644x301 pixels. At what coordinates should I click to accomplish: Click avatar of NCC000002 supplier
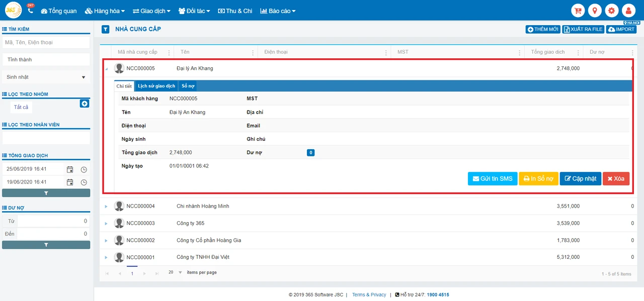[119, 240]
